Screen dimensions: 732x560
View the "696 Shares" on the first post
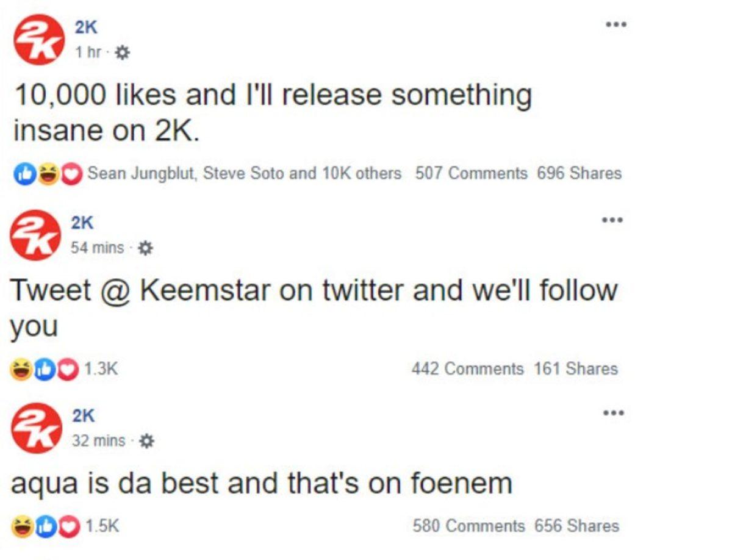579,174
